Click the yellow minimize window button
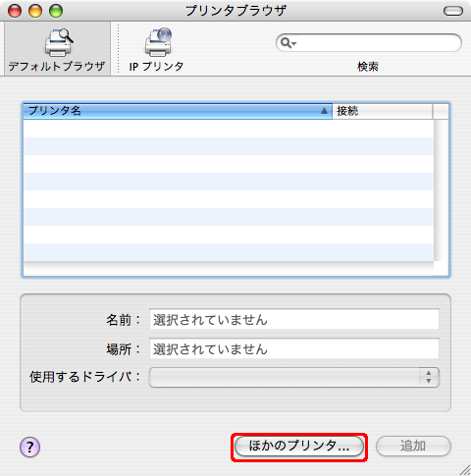Screen dimensions: 471x476 pyautogui.click(x=35, y=11)
